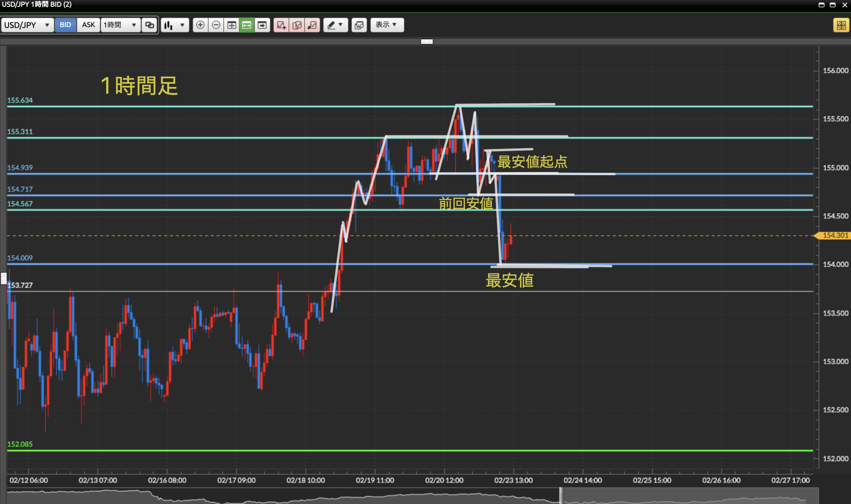Switch price display to ASK

pos(88,25)
